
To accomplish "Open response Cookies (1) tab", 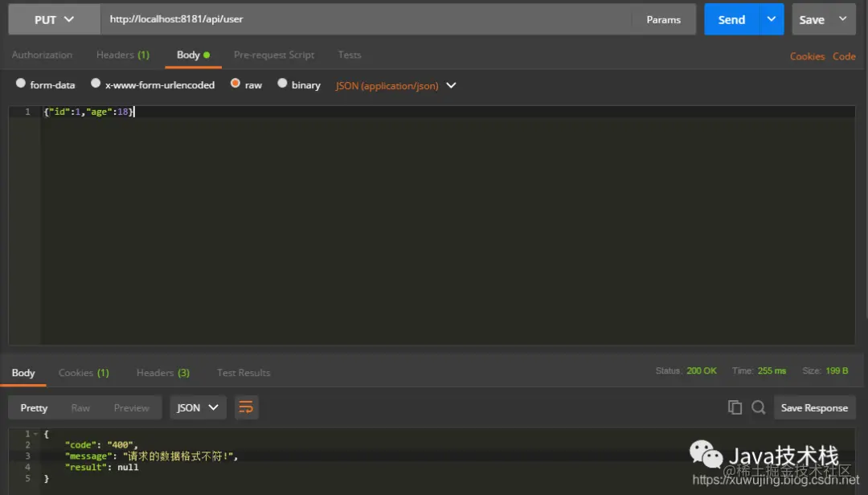I will pyautogui.click(x=84, y=373).
